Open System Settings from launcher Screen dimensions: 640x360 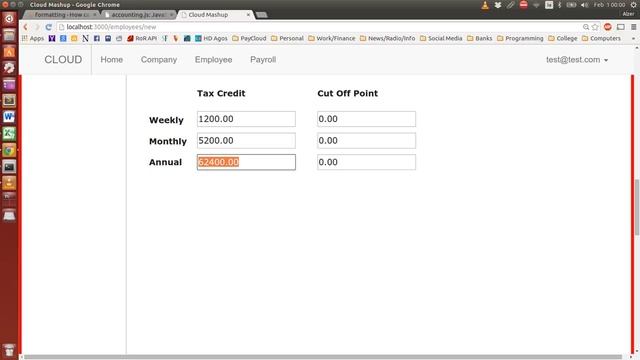pos(9,68)
